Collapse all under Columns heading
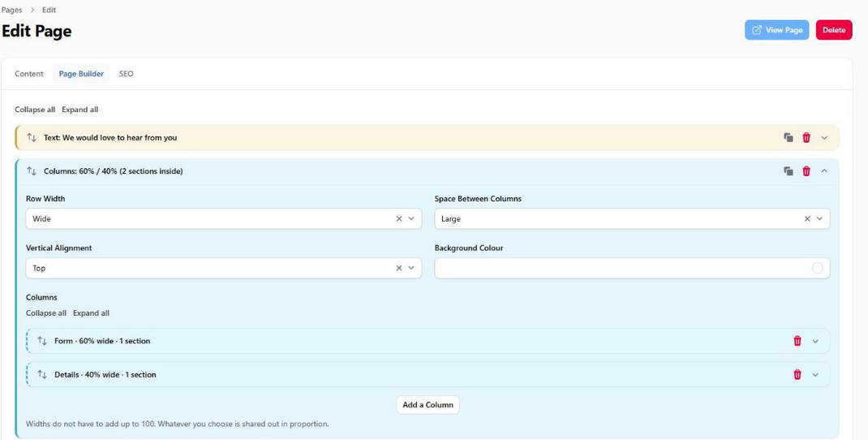This screenshot has width=868, height=440. click(46, 313)
